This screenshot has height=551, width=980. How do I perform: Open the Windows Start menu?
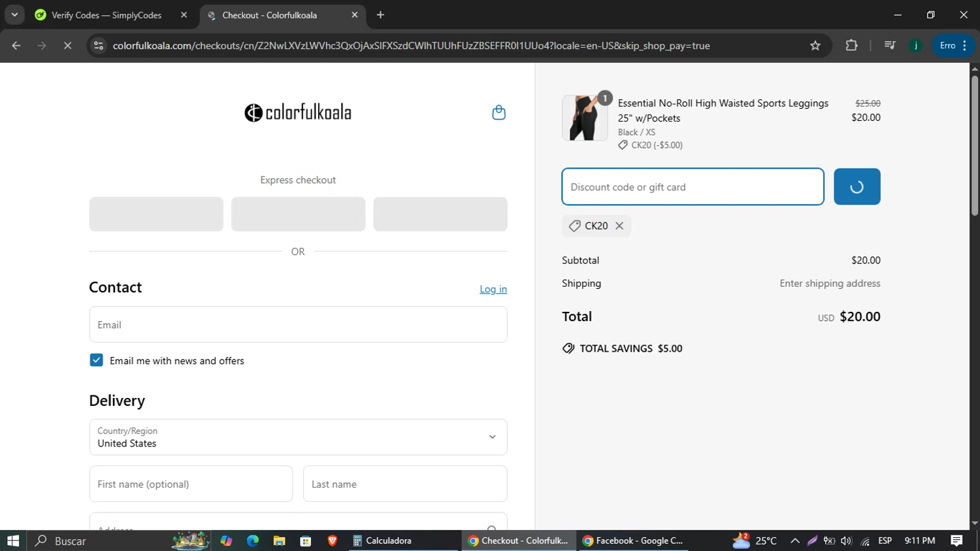coord(13,541)
